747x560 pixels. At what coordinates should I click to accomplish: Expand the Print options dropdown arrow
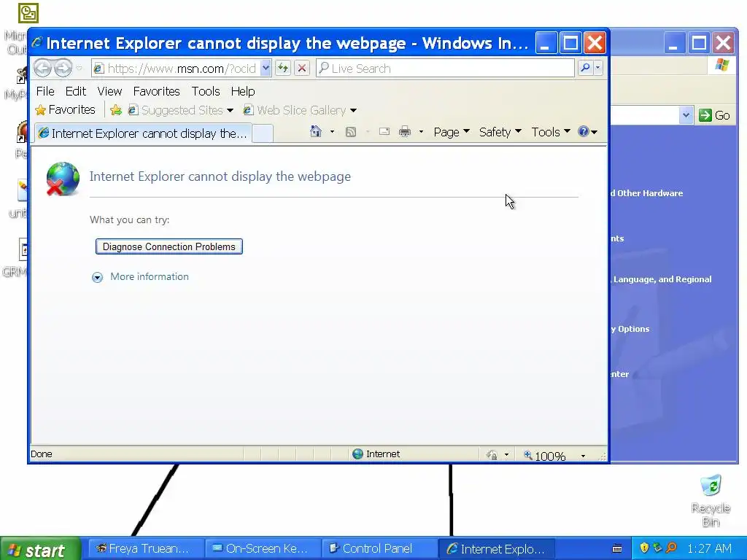coord(421,132)
